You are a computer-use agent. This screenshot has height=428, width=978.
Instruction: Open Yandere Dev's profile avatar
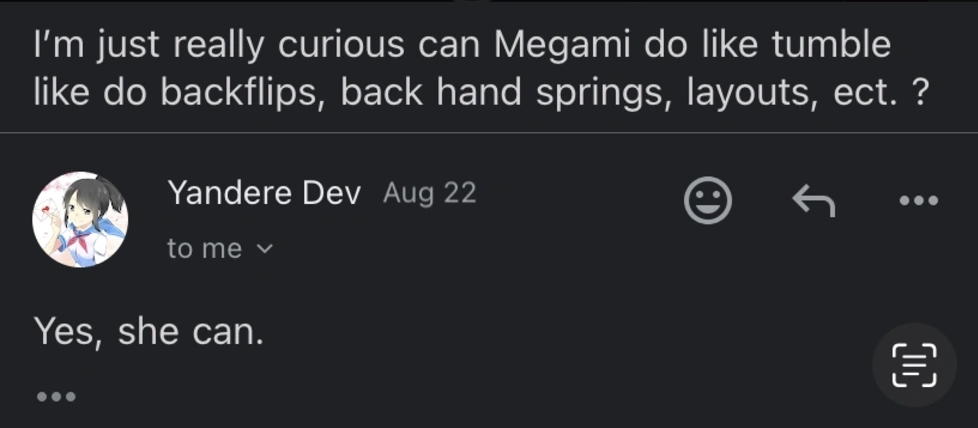[80, 220]
